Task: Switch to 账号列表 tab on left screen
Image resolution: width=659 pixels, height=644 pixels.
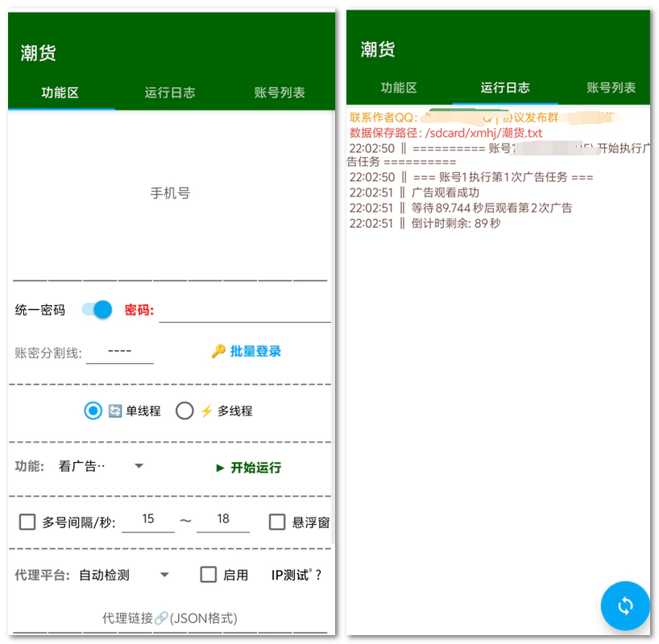Action: point(280,93)
